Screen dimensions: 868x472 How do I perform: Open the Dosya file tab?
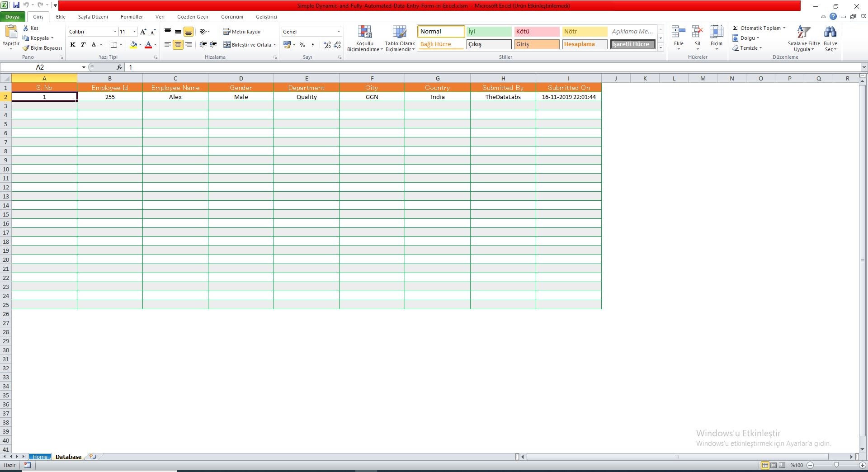pyautogui.click(x=13, y=17)
